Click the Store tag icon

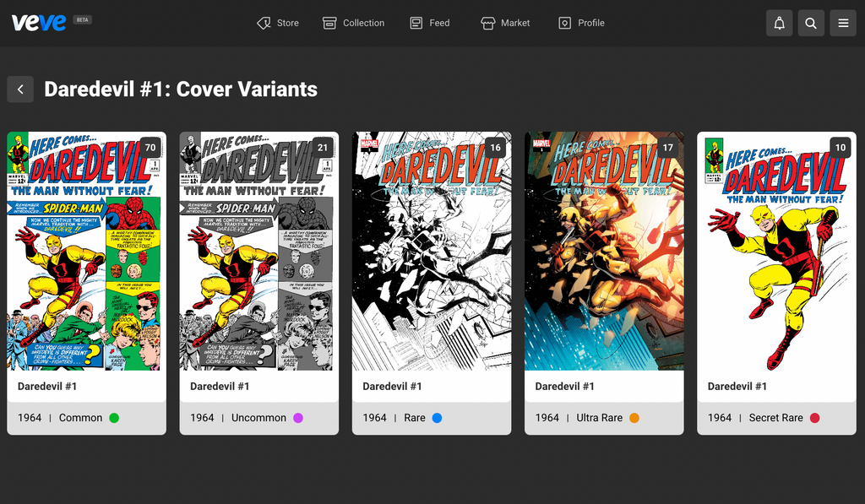264,23
